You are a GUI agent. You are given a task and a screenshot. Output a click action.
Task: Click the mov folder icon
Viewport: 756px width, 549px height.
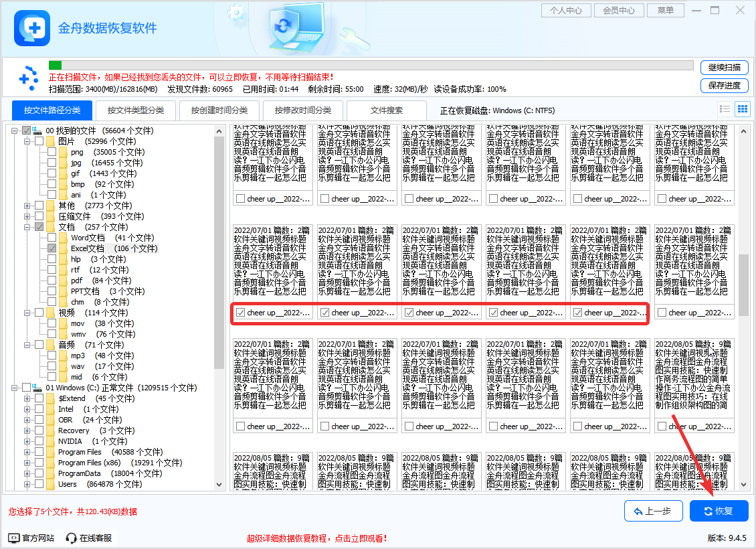[x=63, y=323]
